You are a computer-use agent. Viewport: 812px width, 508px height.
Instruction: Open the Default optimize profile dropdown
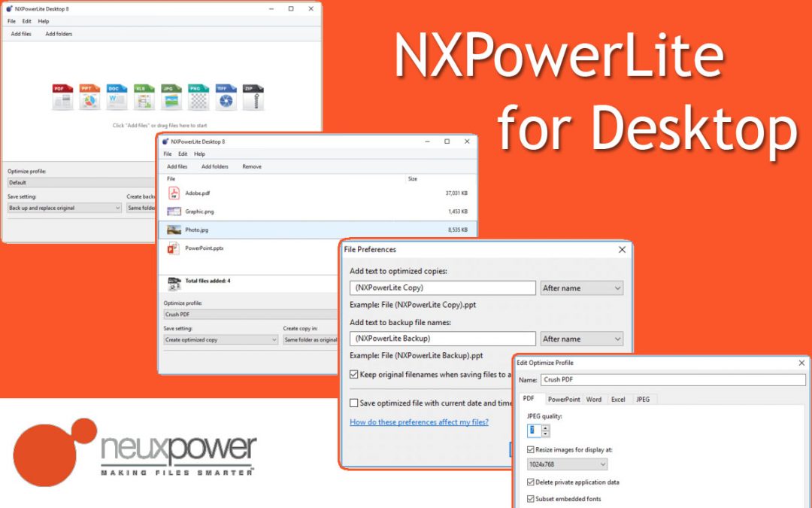[x=81, y=182]
